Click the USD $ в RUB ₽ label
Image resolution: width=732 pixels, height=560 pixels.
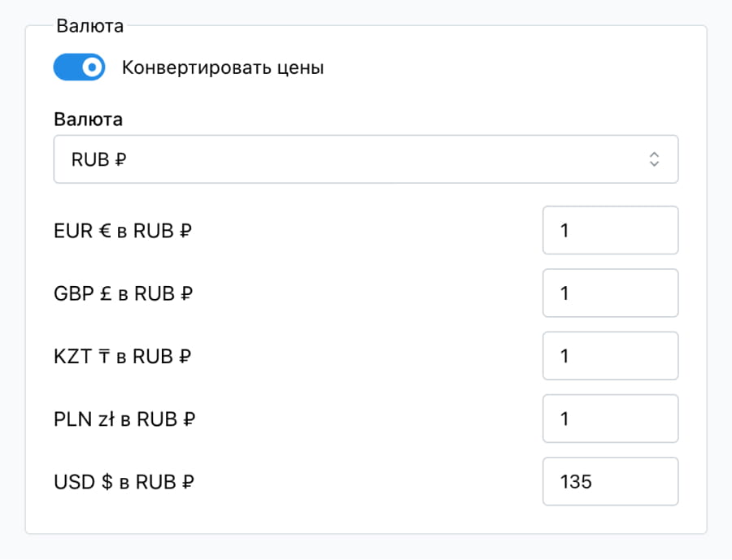[124, 481]
